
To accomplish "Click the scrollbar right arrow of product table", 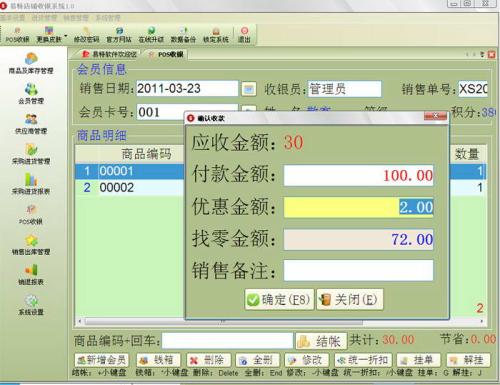I will click(482, 322).
